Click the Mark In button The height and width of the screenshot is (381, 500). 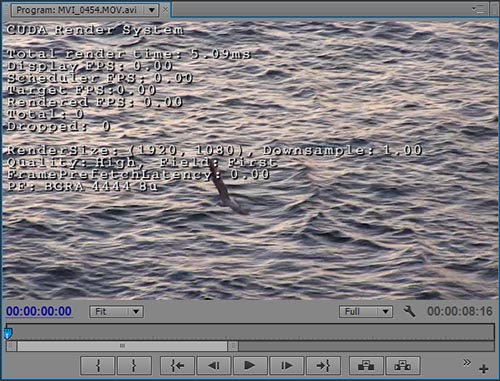coord(98,366)
